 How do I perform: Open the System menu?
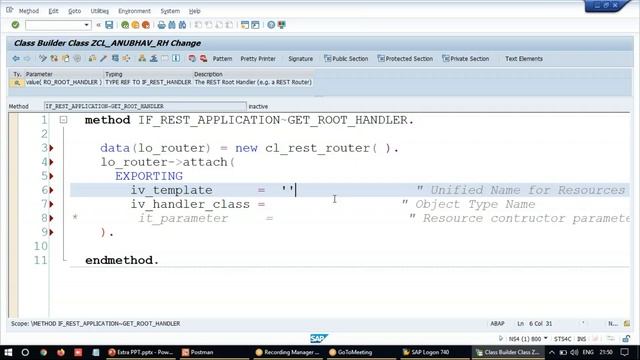(170, 11)
